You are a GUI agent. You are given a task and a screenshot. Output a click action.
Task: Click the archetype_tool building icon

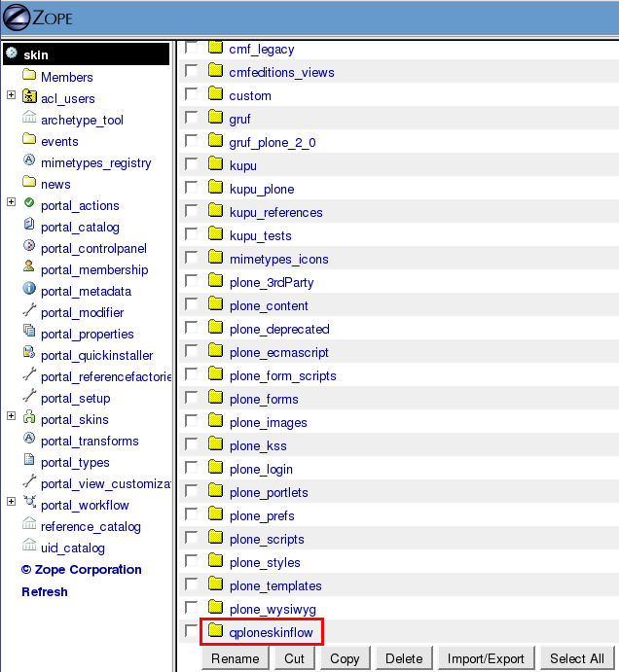point(29,117)
